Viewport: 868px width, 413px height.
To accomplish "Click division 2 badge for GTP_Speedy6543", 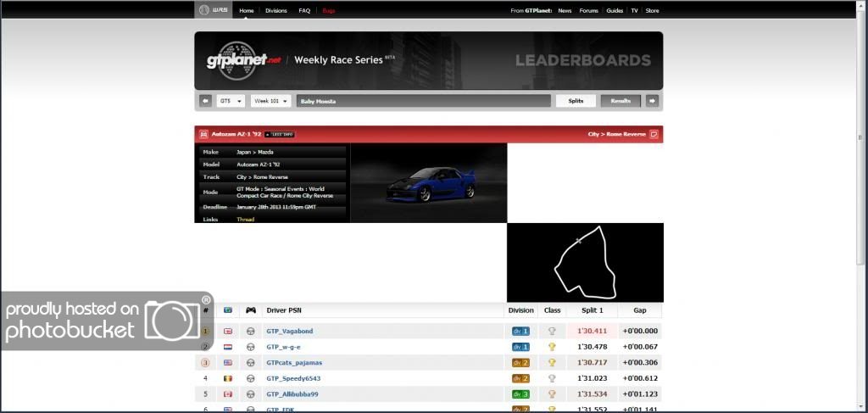I will [521, 378].
